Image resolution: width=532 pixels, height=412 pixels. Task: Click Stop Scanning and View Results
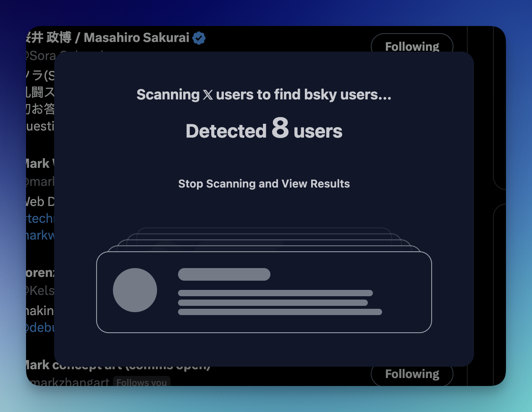point(264,184)
